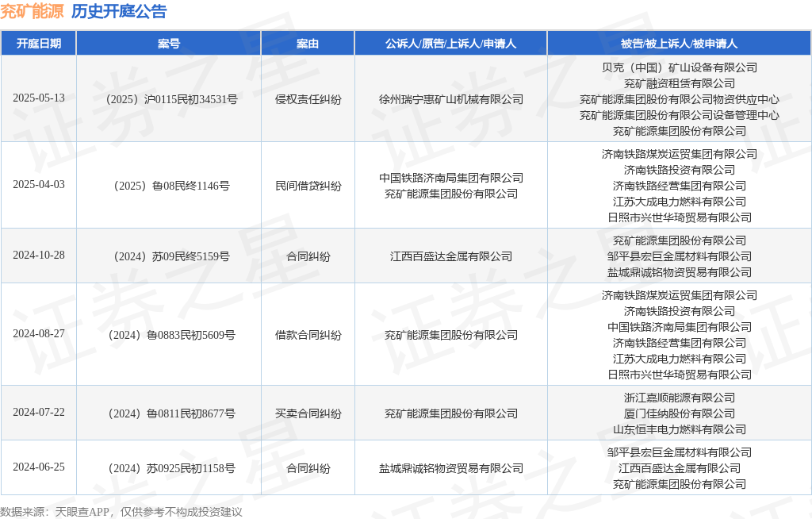This screenshot has width=812, height=519.
Task: Click 日照市兴世华琦贸易有限公司 in 2025-04-03 row
Action: tap(680, 217)
